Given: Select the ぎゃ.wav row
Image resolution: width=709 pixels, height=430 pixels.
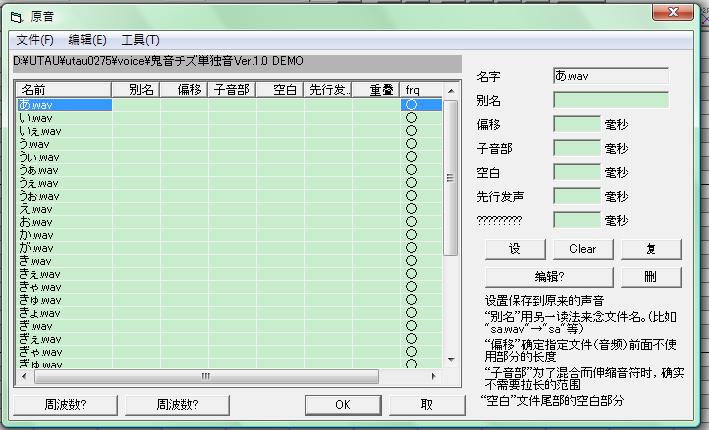Looking at the screenshot, I should coord(230,352).
